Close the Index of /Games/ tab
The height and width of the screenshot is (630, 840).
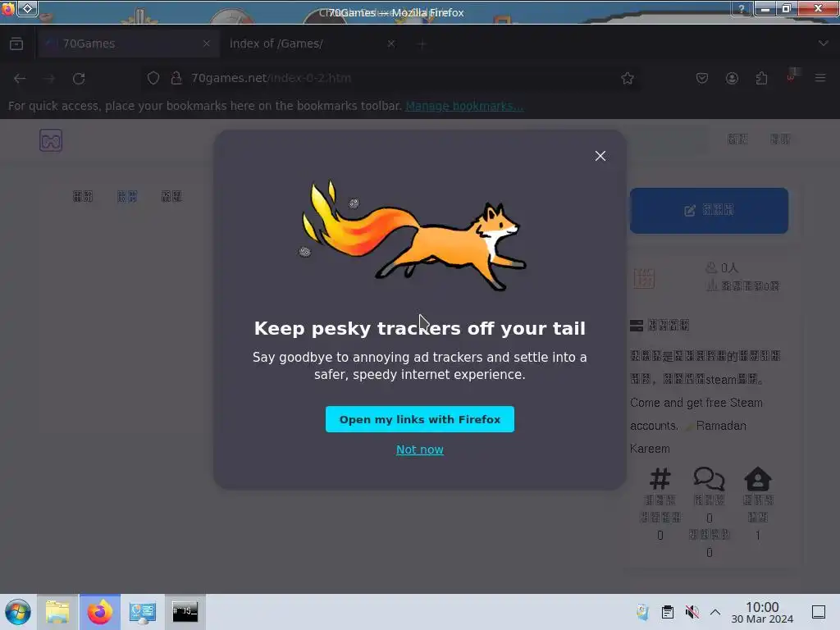pos(391,43)
